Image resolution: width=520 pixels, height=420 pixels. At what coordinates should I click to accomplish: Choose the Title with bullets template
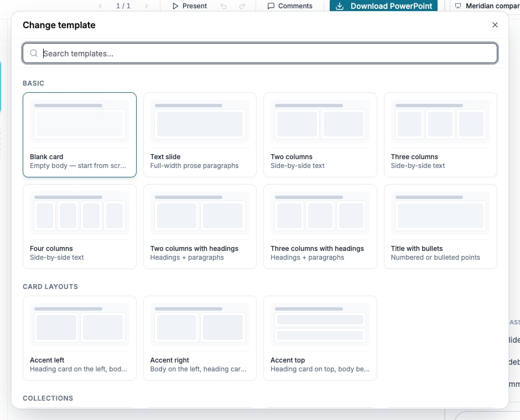tap(440, 227)
